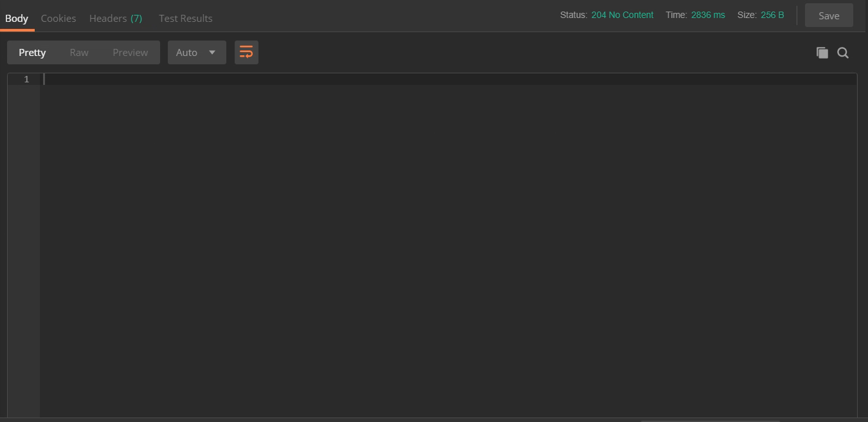This screenshot has width=868, height=422.
Task: Click the 204 No Content status value
Action: click(x=622, y=15)
